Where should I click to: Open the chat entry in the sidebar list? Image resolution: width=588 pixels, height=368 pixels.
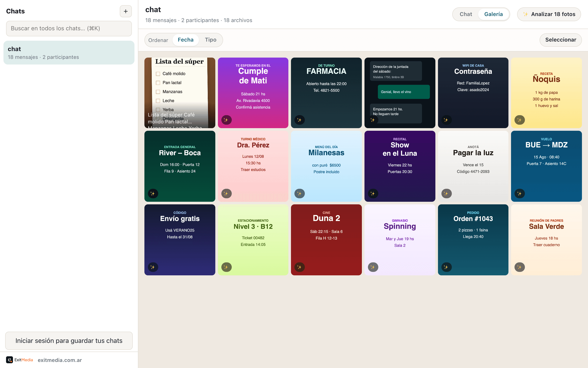tap(69, 53)
